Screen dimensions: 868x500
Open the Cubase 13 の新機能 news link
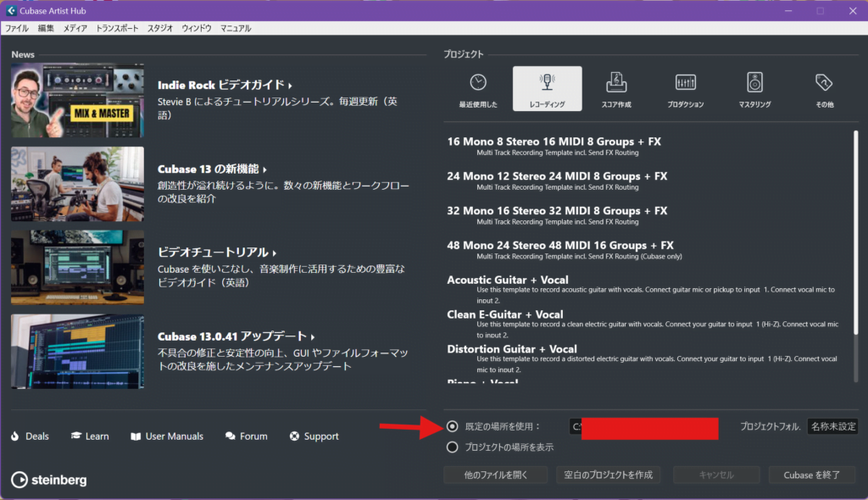(212, 169)
